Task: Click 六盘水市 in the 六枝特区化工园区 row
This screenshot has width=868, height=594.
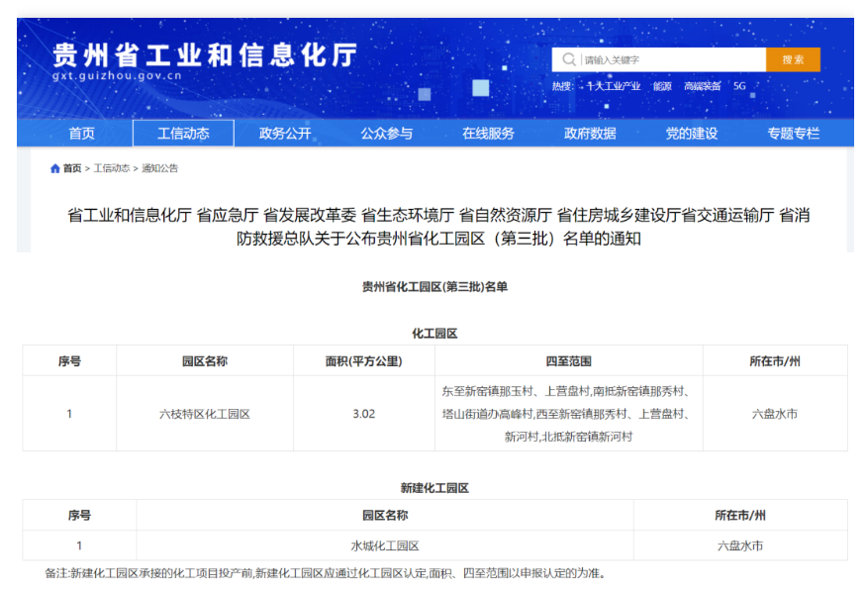Action: (774, 414)
